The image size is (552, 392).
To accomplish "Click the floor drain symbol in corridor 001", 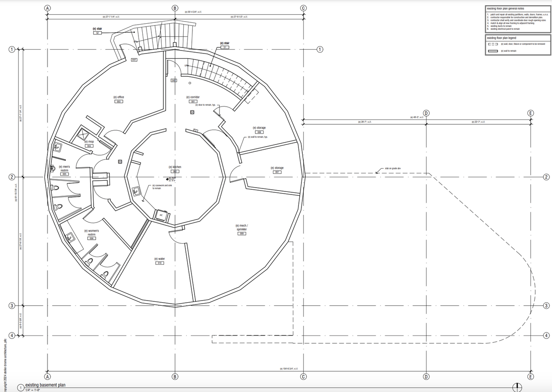I will [x=192, y=112].
